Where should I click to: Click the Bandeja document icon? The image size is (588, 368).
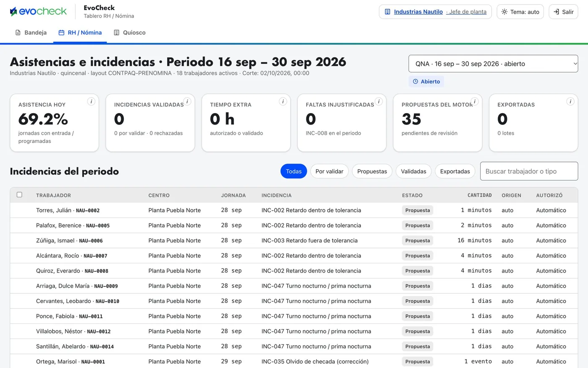point(18,32)
